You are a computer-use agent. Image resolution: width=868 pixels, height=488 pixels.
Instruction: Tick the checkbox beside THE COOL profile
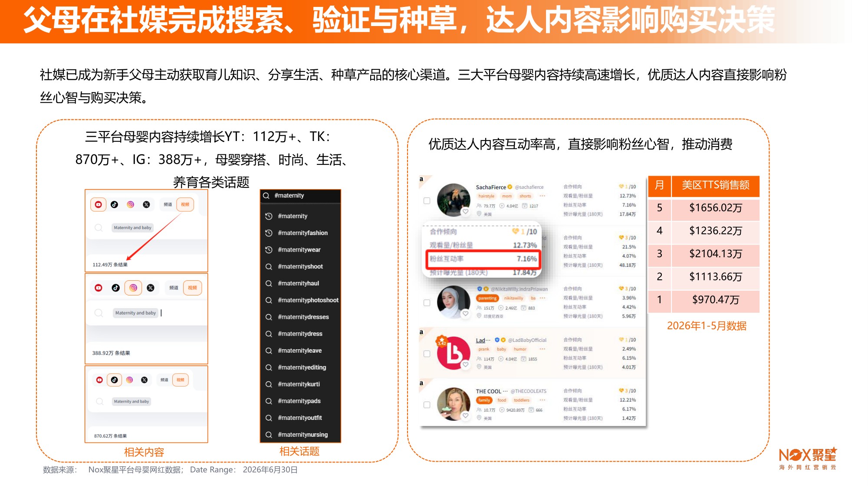(427, 405)
